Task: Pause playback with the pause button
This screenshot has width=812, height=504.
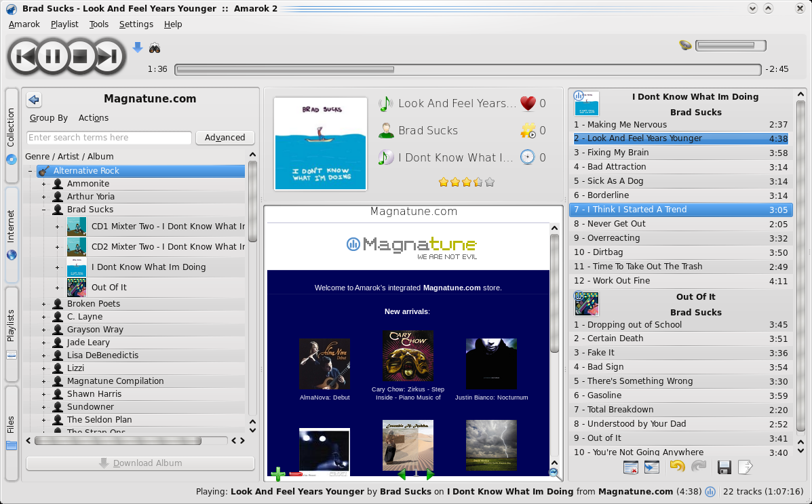Action: (53, 56)
